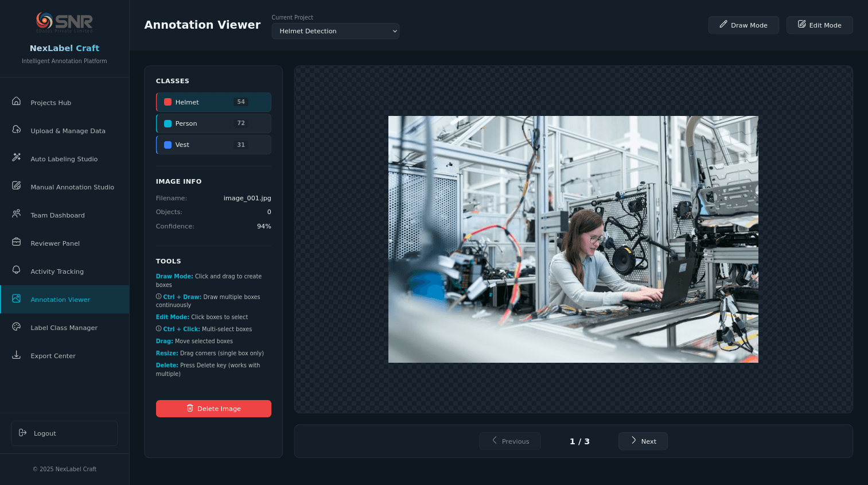The width and height of the screenshot is (868, 485).
Task: Click the Label Class Manager palette icon
Action: [x=17, y=327]
